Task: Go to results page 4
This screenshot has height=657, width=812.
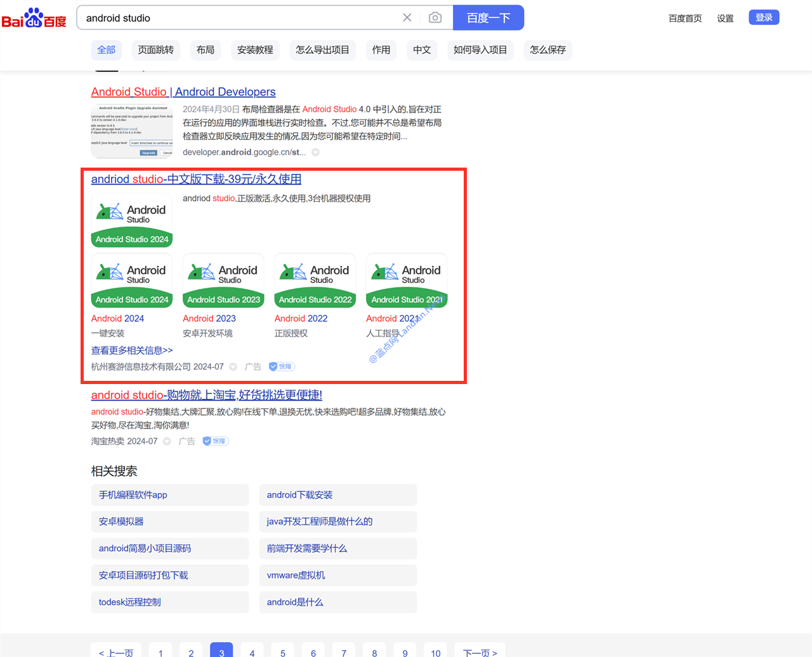Action: pos(252,650)
